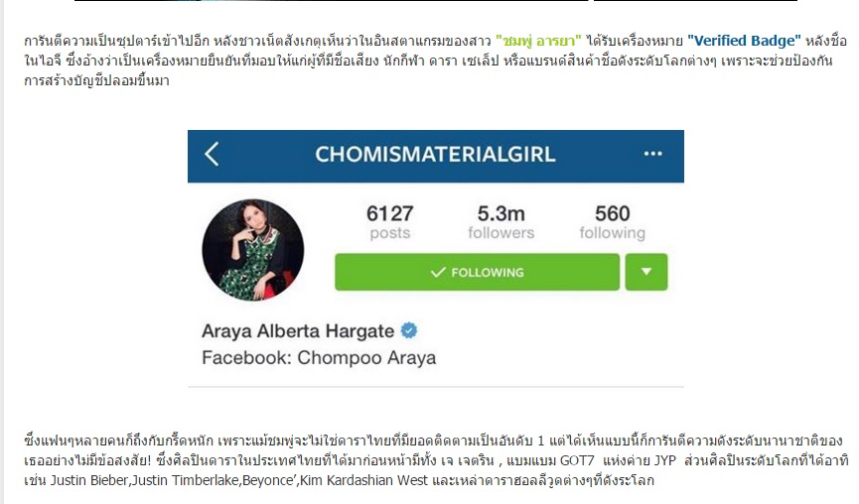Tap the back arrow in Instagram header

pyautogui.click(x=212, y=154)
